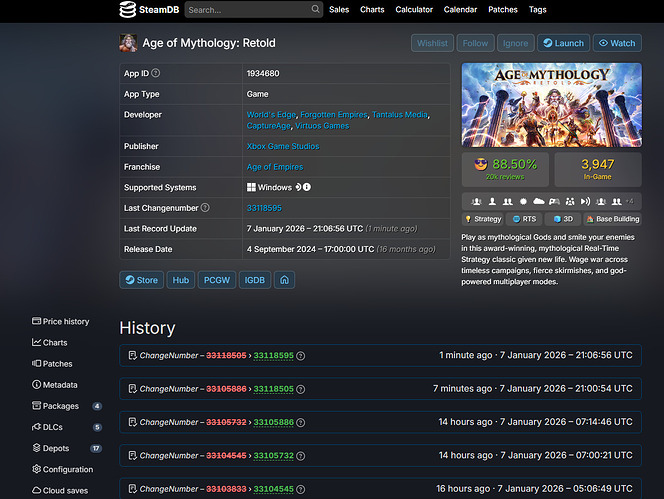The image size is (664, 499).
Task: Click the info icon next to Windows
Action: coord(306,187)
